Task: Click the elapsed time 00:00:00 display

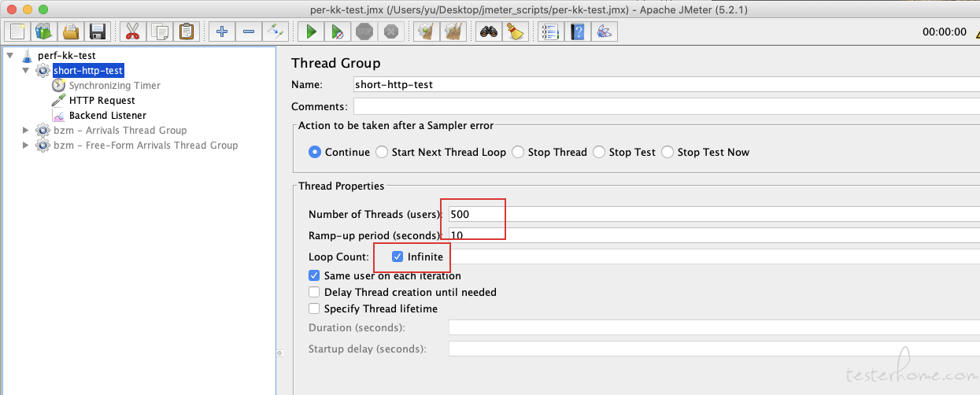Action: coord(945,32)
